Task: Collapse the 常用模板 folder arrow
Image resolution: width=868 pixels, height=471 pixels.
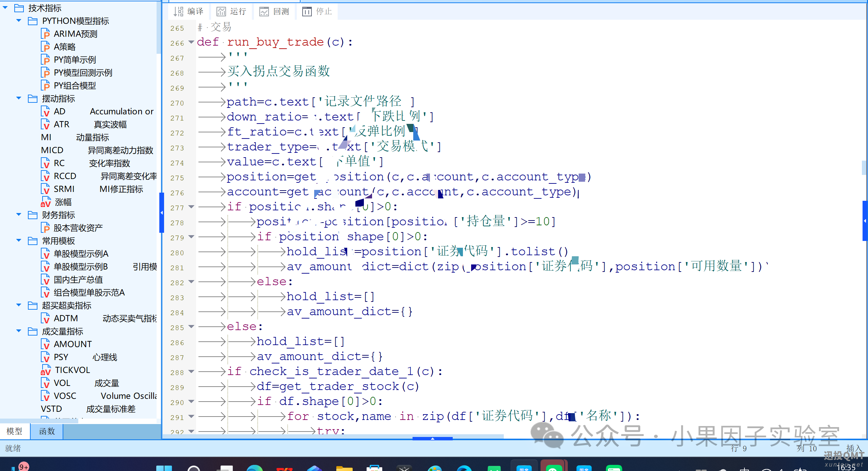Action: tap(19, 240)
